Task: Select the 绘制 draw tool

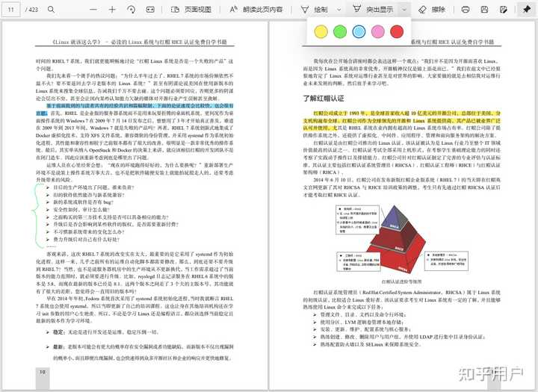Action: [x=314, y=10]
